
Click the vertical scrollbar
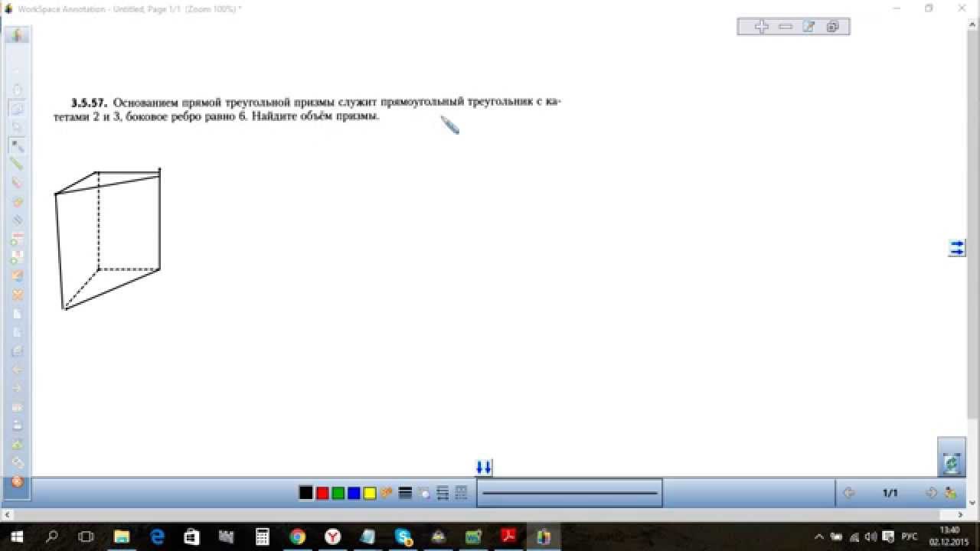point(973,225)
